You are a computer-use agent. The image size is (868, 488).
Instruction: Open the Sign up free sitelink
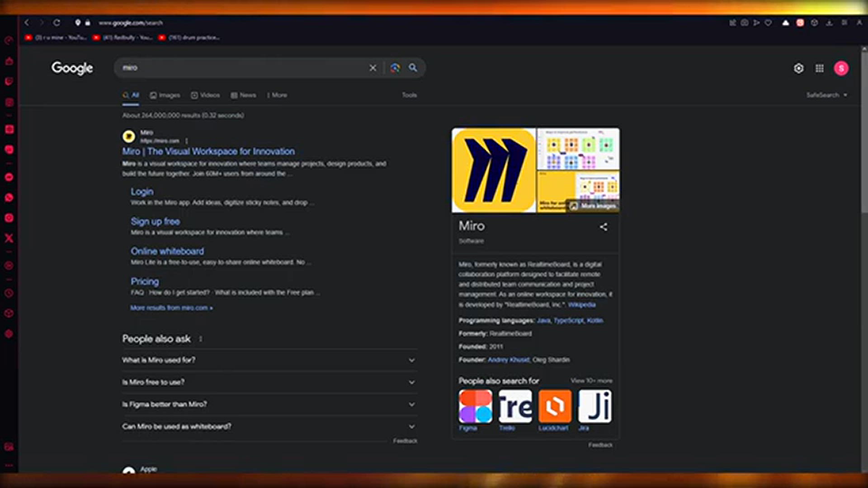pos(155,221)
